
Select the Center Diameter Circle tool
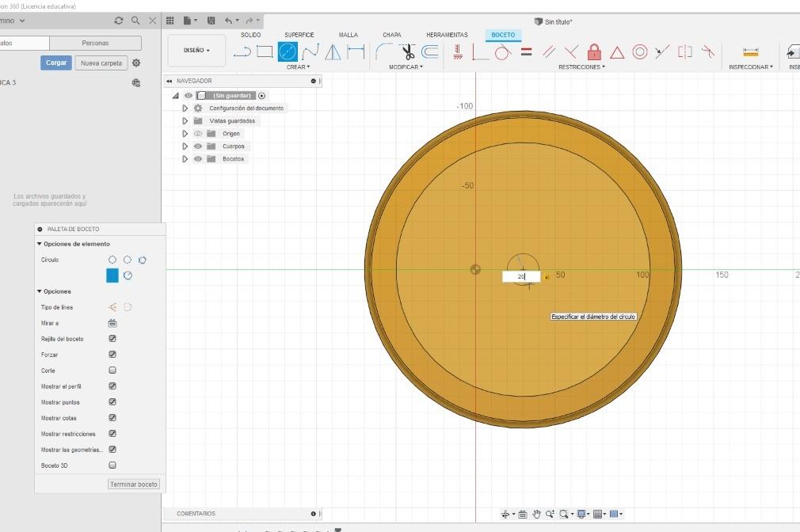tap(288, 51)
